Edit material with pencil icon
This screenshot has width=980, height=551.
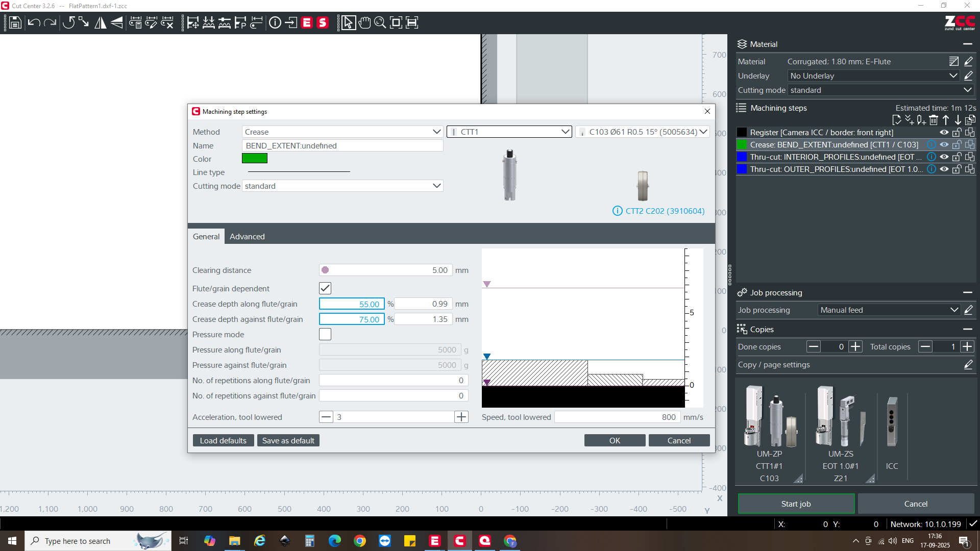(968, 62)
